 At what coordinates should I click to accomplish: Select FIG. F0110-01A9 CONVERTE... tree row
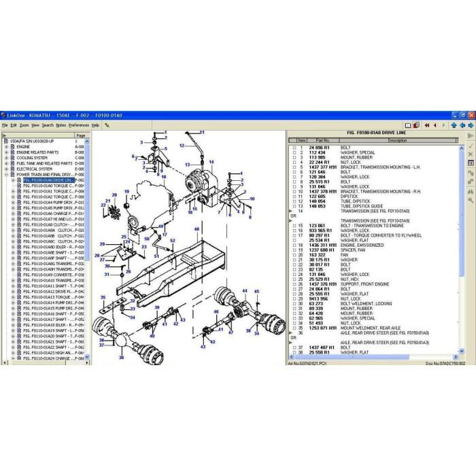(49, 275)
